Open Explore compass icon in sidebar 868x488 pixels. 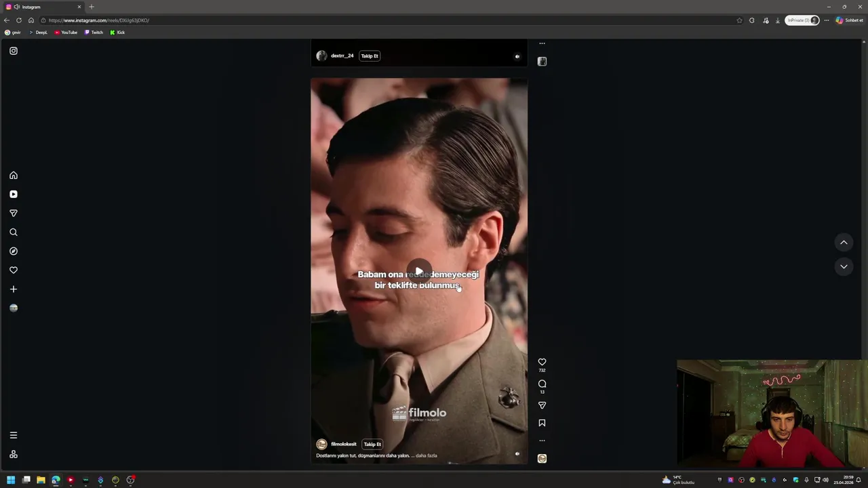tap(14, 251)
